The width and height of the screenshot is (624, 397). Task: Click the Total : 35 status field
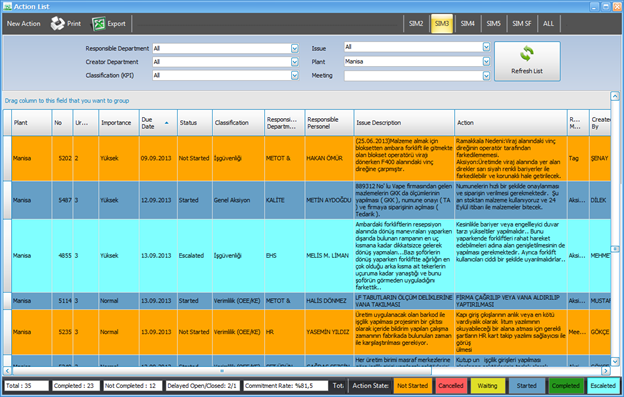(x=27, y=385)
